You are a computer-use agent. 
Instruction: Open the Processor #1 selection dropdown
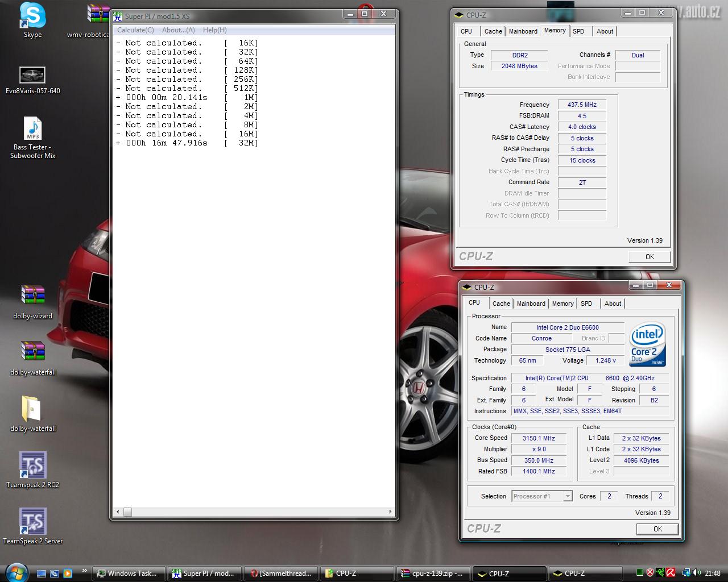(542, 496)
